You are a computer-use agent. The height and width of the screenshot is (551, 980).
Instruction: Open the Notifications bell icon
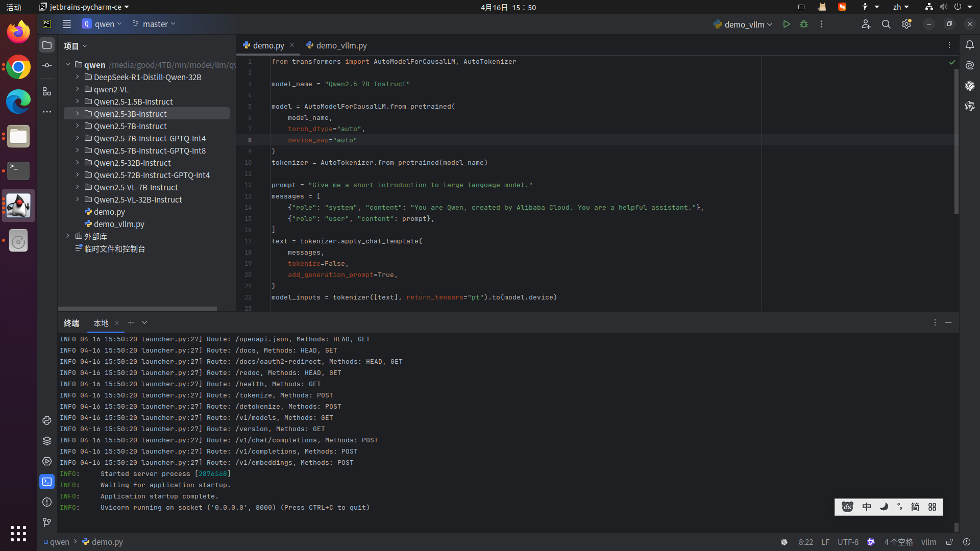970,45
